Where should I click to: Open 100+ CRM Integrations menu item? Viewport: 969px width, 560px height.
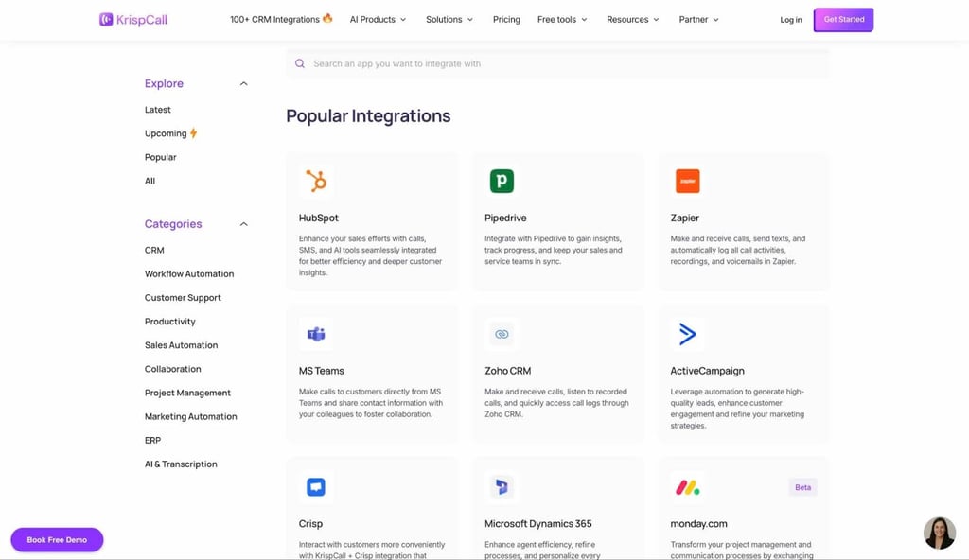(275, 20)
